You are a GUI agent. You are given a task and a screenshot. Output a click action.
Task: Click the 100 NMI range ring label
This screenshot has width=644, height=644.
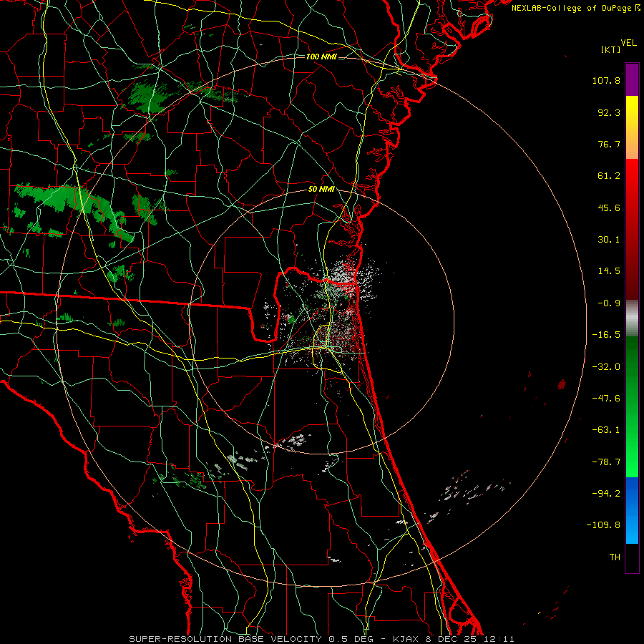click(321, 57)
